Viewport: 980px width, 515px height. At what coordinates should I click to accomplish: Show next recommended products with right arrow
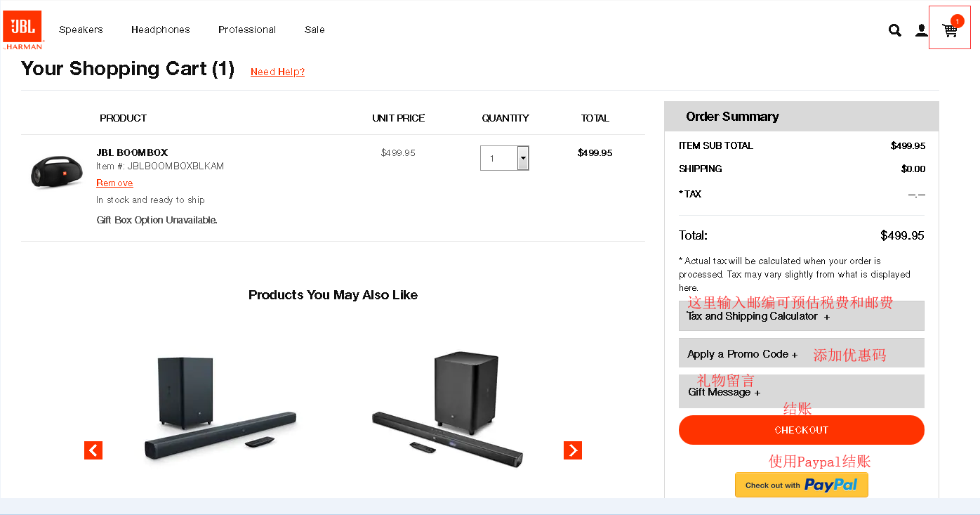click(x=573, y=450)
